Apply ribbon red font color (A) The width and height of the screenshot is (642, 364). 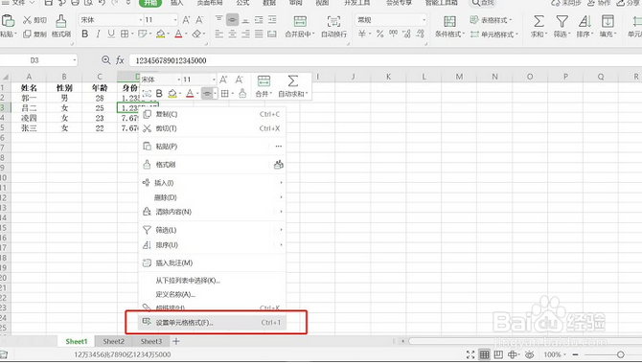coord(178,34)
